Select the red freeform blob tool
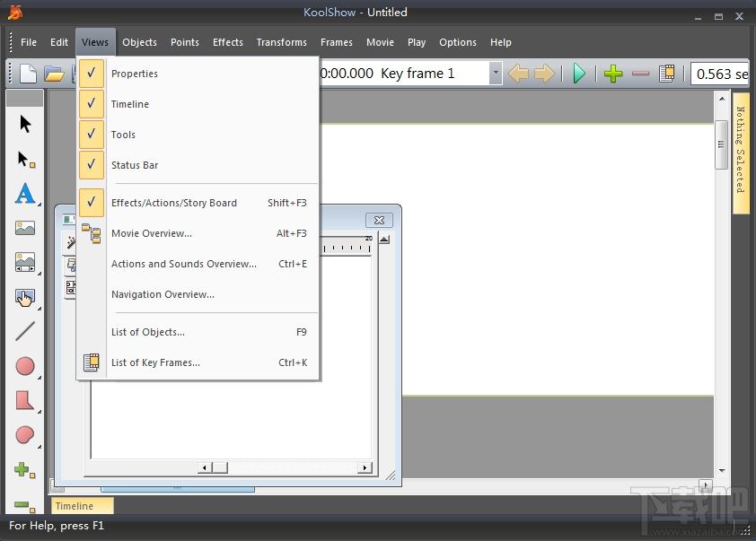Viewport: 756px width, 541px height. 25,435
